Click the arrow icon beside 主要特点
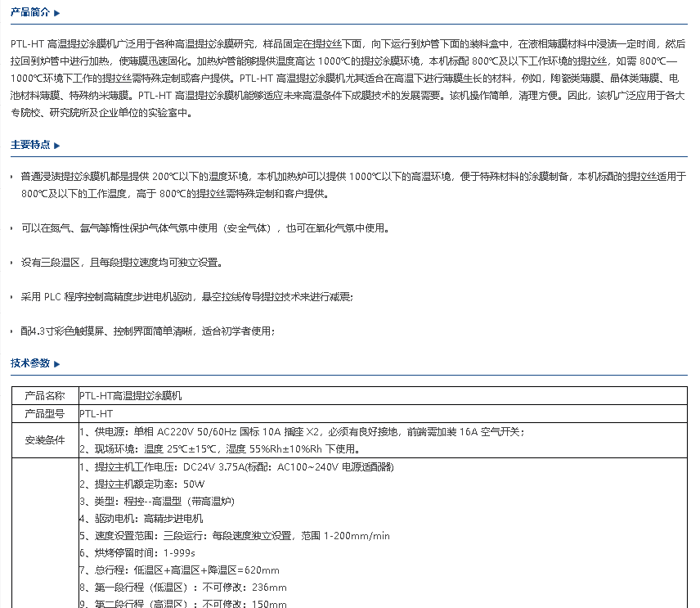This screenshot has width=700, height=608. tap(57, 146)
